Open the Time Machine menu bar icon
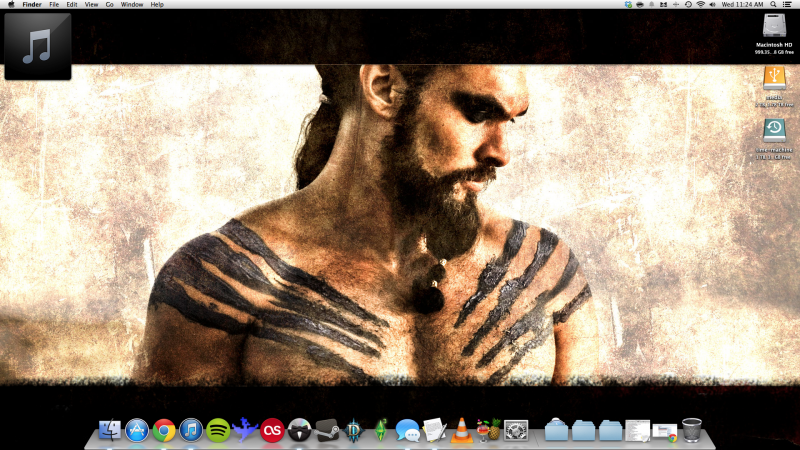 [688, 5]
